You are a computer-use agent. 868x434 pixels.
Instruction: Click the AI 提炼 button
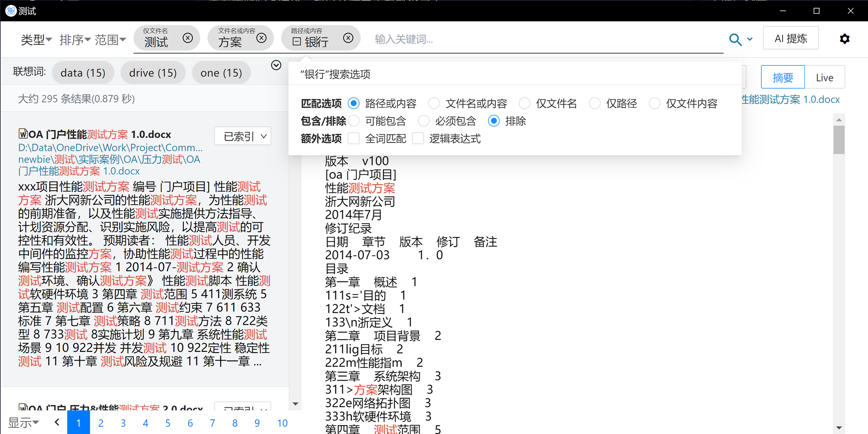point(791,39)
